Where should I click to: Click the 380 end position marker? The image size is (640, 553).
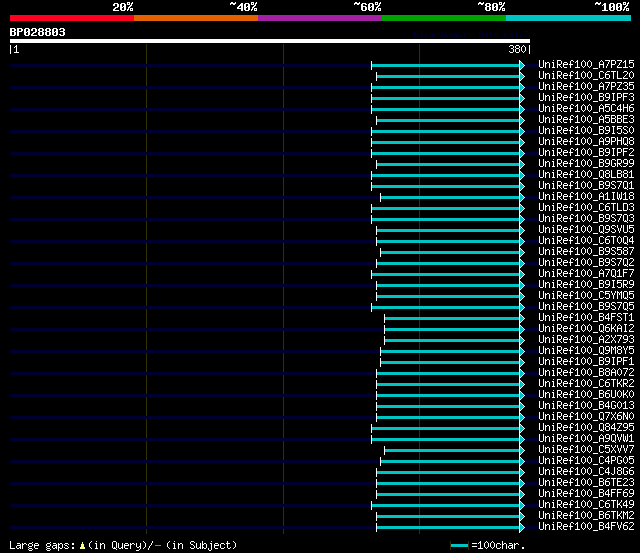[x=517, y=49]
